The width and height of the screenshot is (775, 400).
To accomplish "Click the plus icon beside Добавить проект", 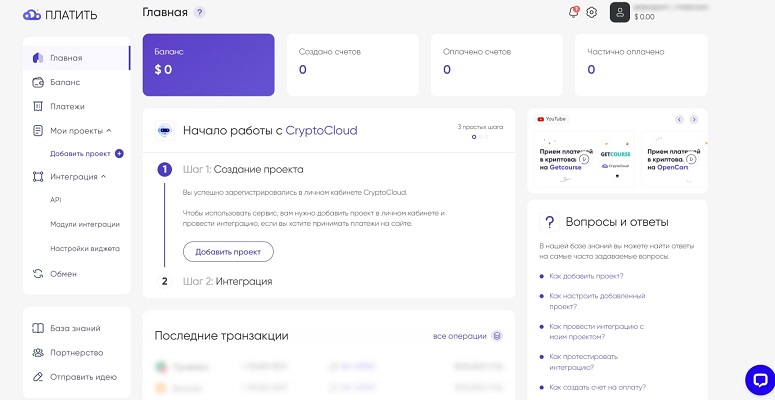I will tap(119, 154).
